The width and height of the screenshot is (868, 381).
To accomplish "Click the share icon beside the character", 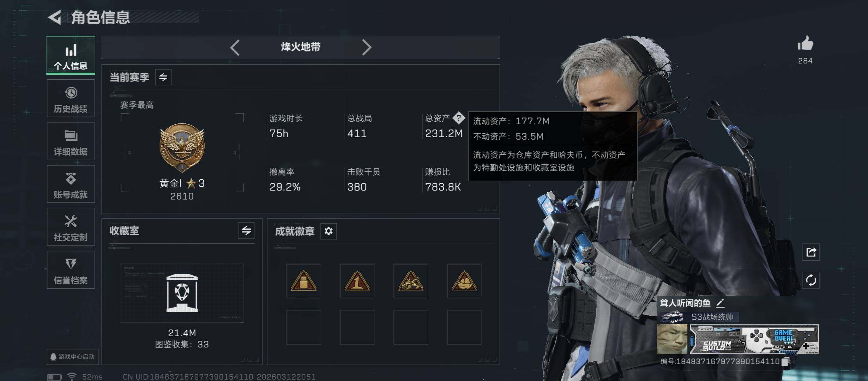I will 811,252.
